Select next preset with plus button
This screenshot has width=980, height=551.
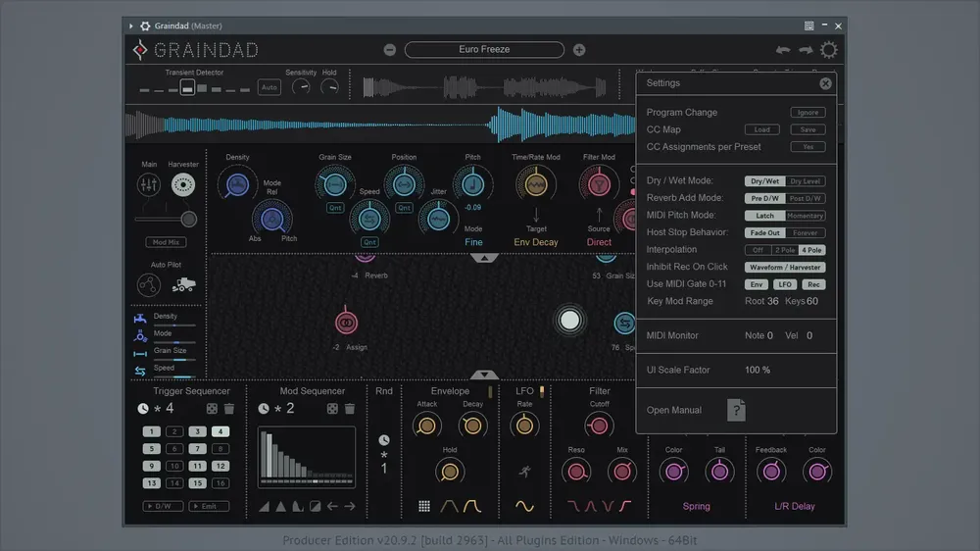coord(579,50)
